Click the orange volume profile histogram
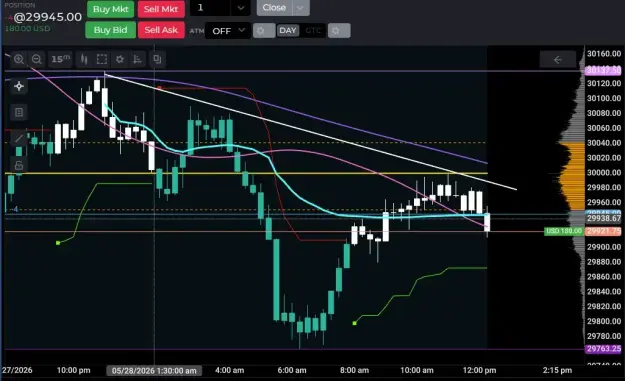 572,175
